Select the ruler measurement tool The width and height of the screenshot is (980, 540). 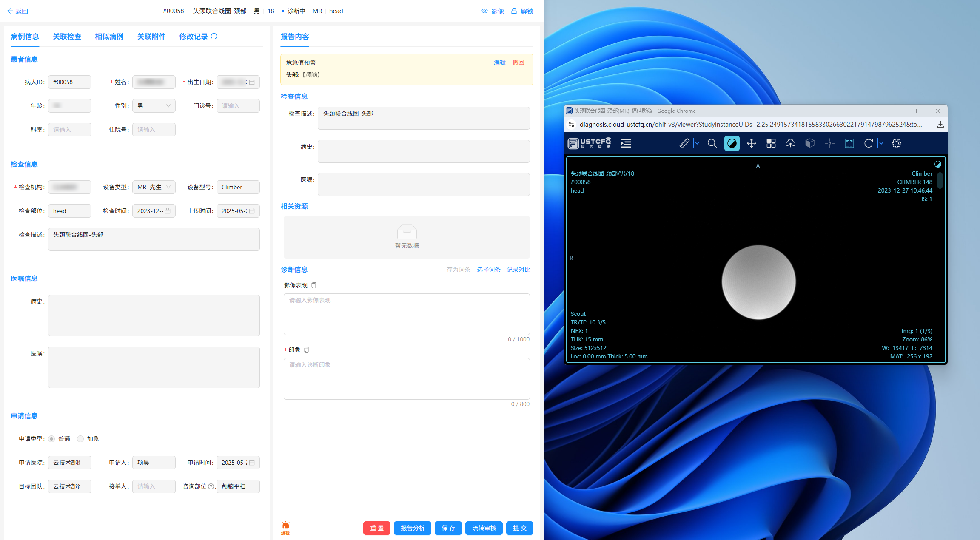pyautogui.click(x=684, y=143)
